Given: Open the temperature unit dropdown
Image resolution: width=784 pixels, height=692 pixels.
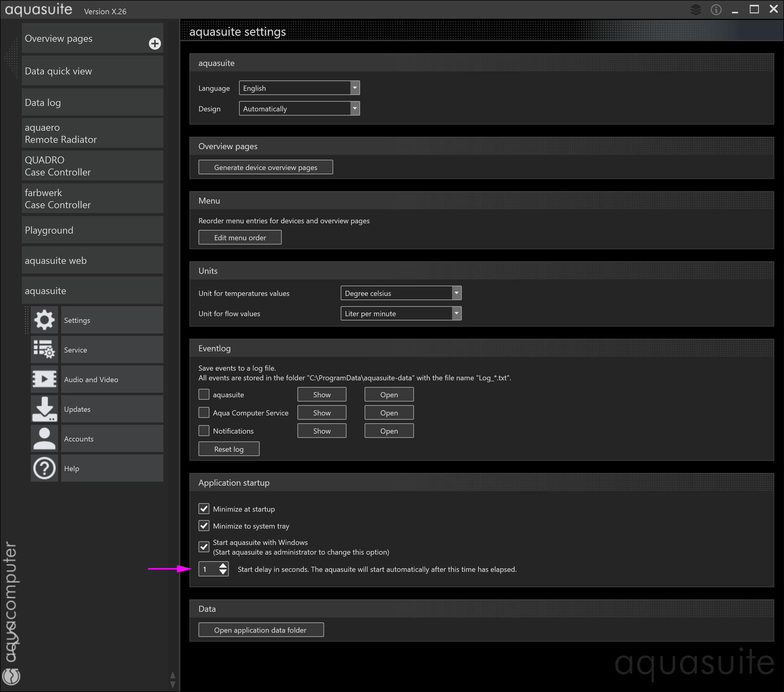Looking at the screenshot, I should coord(456,293).
